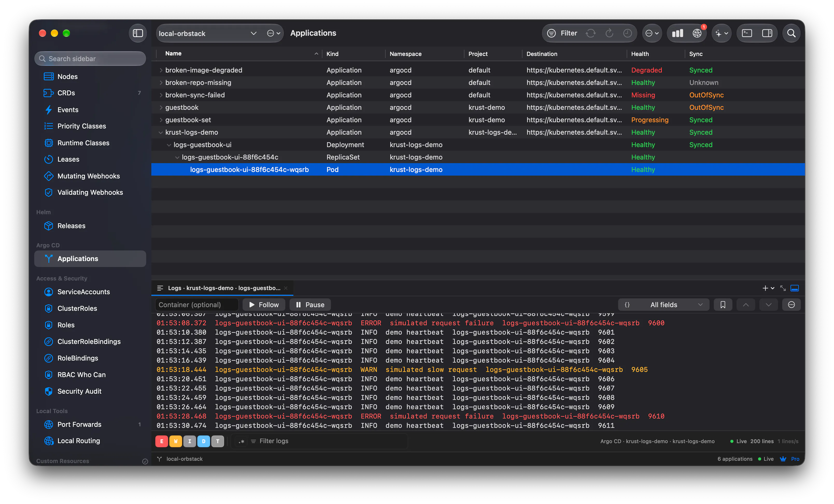834x504 pixels.
Task: Jump to next log match arrow
Action: tap(768, 304)
